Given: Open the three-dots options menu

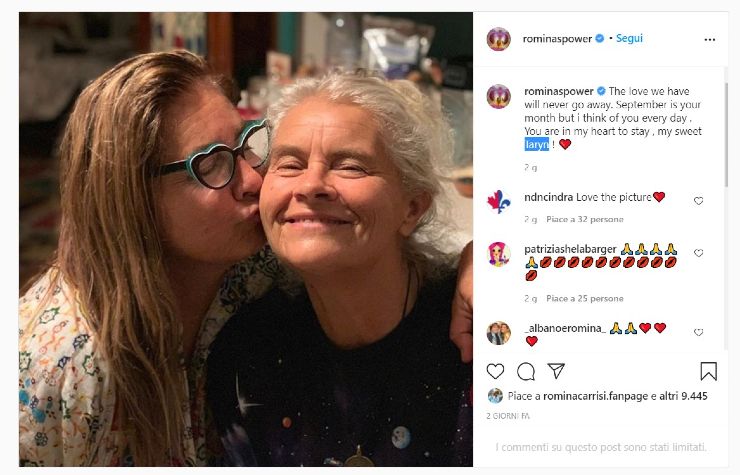Looking at the screenshot, I should click(709, 40).
